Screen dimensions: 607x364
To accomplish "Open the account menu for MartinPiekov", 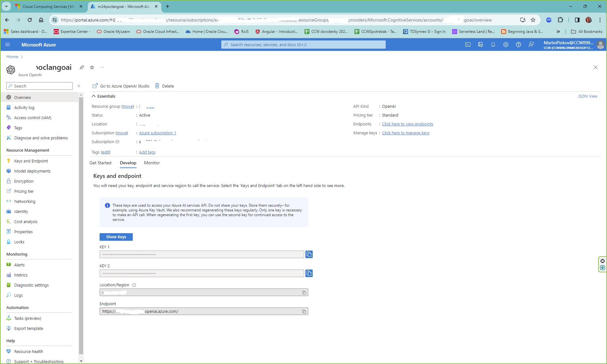I will click(573, 45).
